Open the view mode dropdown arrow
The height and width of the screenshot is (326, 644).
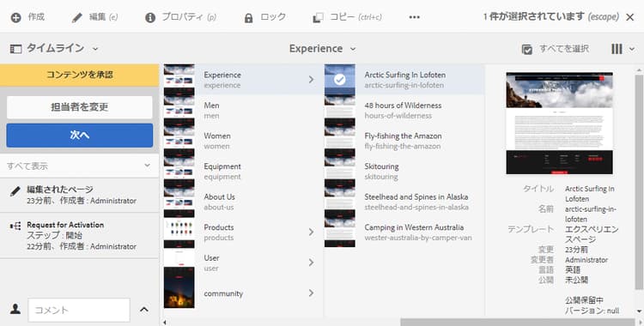tap(632, 49)
